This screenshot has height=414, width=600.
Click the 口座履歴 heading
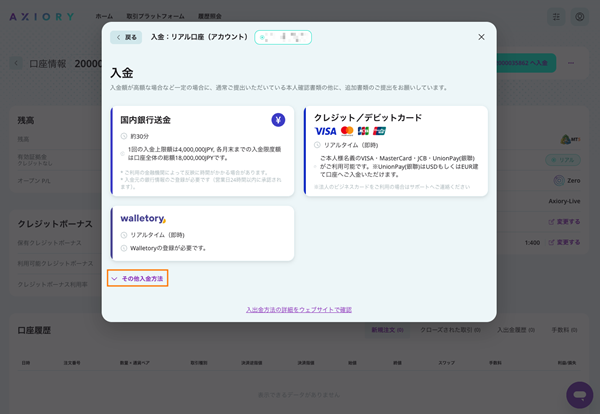(x=34, y=330)
